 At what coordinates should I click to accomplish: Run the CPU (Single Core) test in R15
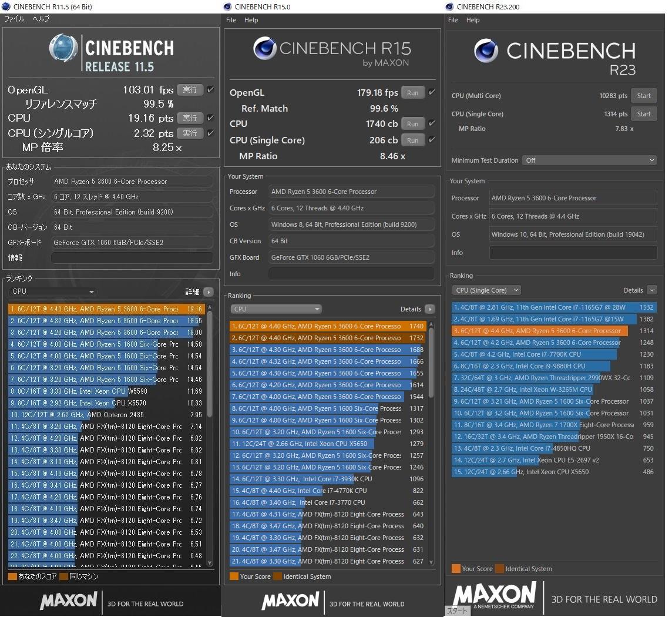coord(413,140)
